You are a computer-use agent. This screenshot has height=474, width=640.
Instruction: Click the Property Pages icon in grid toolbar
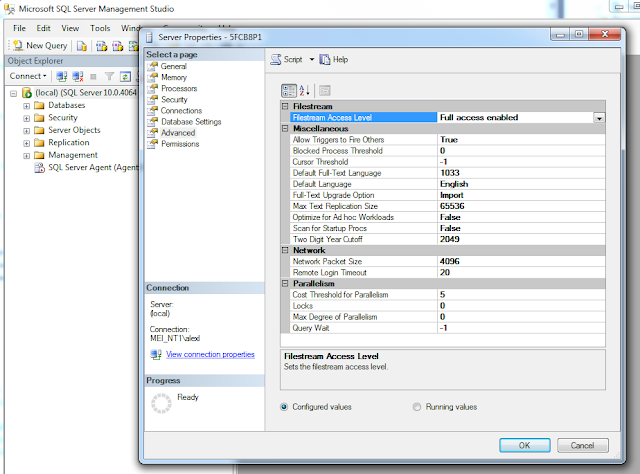pos(325,91)
